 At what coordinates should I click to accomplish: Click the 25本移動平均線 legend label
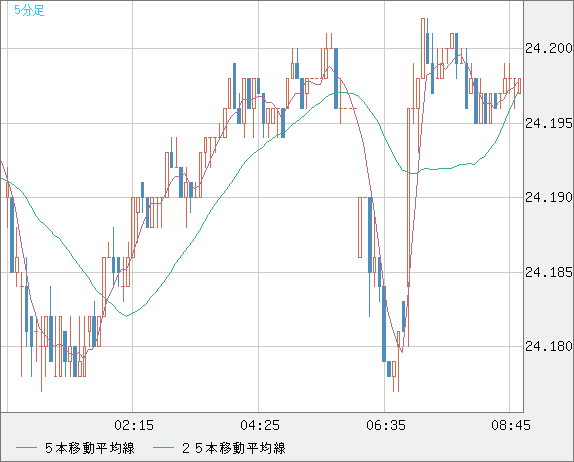point(234,448)
